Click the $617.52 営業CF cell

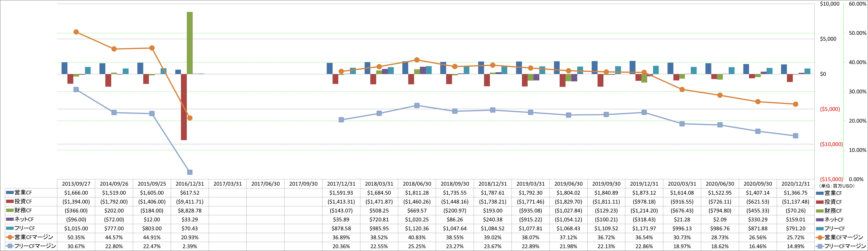(190, 193)
